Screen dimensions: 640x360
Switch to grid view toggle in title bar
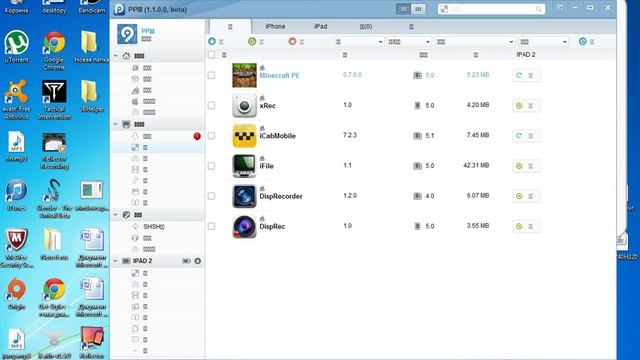coord(418,9)
